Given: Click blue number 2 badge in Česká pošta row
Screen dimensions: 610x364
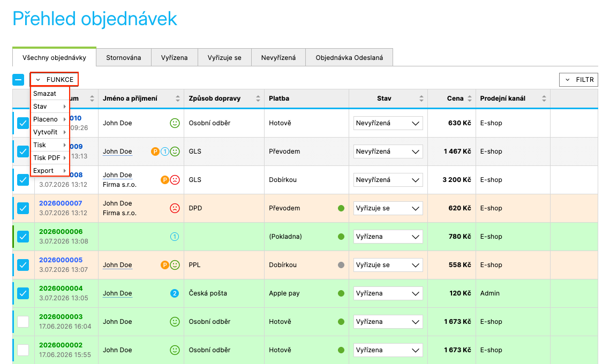Looking at the screenshot, I should pos(175,293).
